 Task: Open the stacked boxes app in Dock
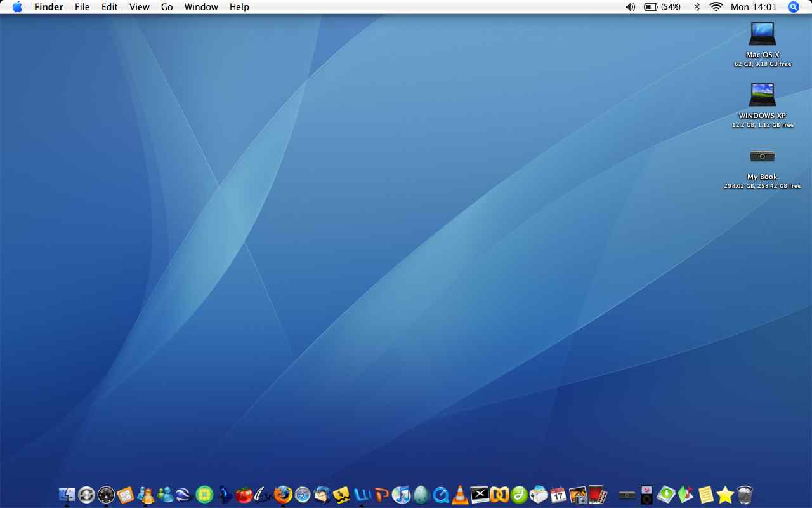click(539, 495)
